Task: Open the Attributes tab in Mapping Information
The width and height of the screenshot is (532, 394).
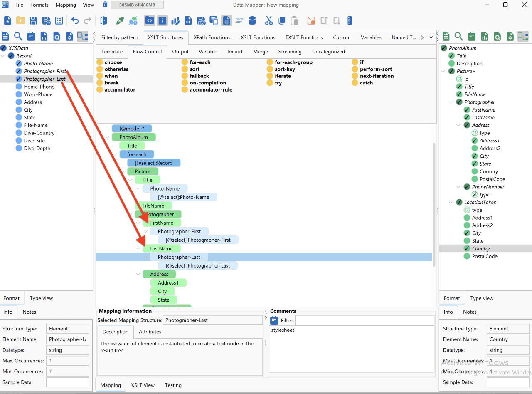Action: [x=150, y=332]
